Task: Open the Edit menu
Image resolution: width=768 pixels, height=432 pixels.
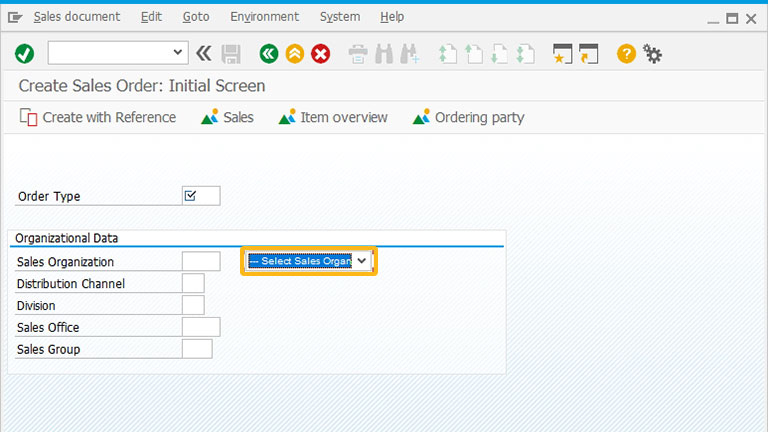Action: (x=151, y=17)
